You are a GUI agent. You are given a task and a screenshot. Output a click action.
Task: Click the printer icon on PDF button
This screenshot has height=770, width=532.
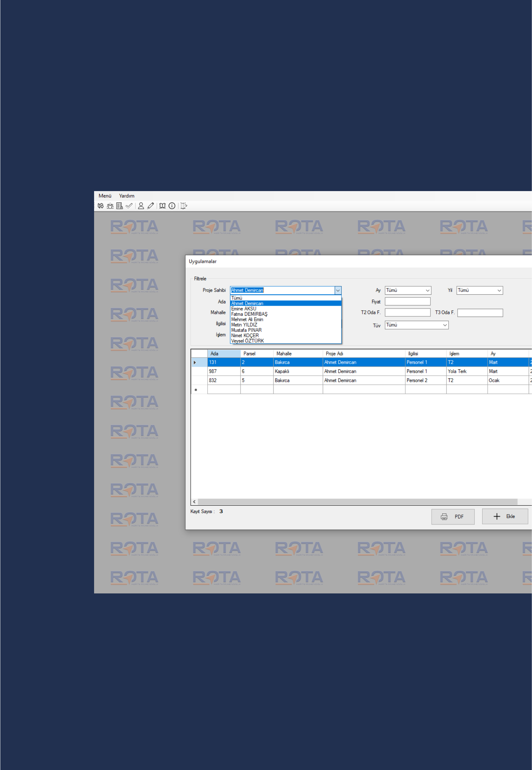pos(444,517)
